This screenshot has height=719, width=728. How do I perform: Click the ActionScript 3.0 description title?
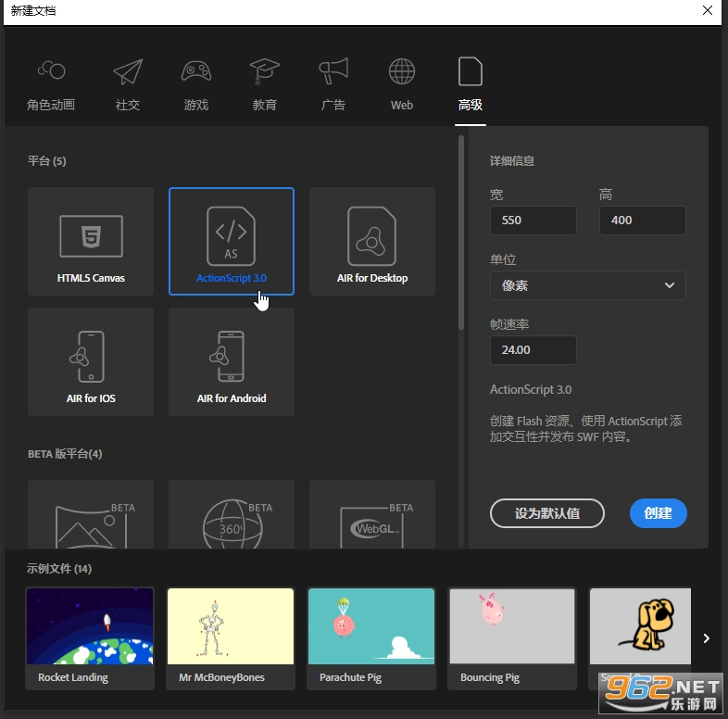[531, 390]
